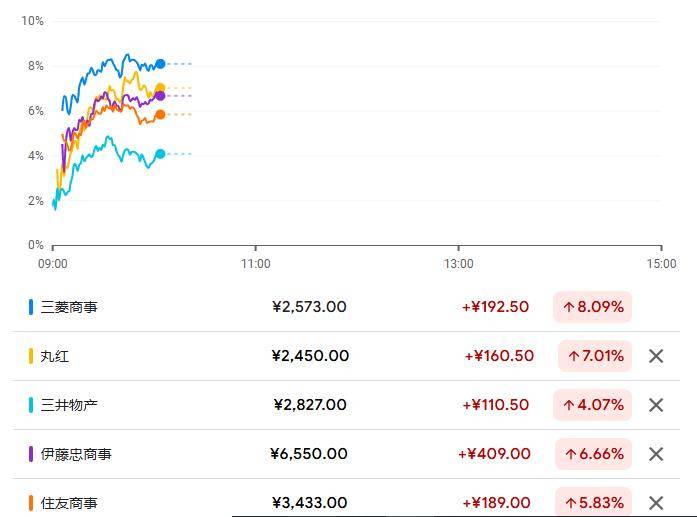
Task: Open the 三菱商事 stock row
Action: pyautogui.click(x=347, y=307)
